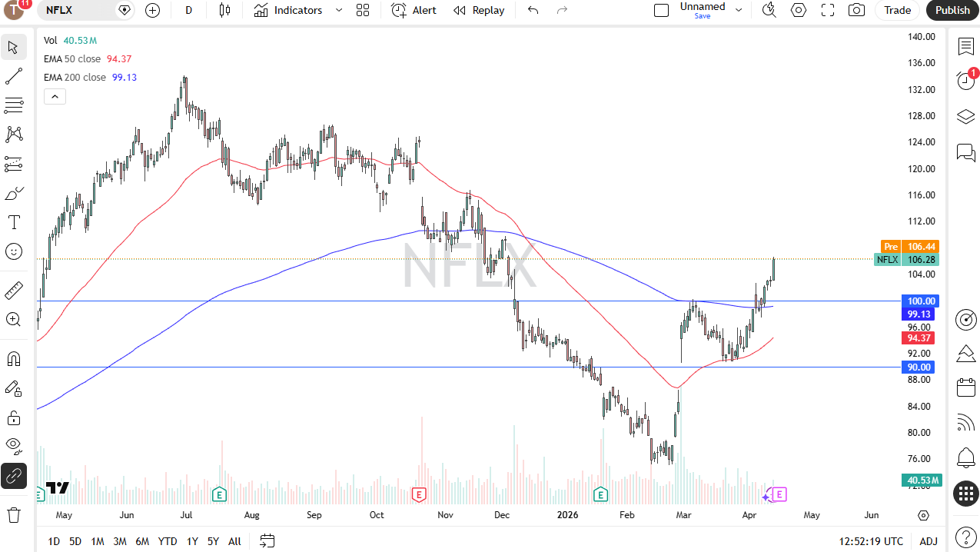Open chart settings hexagon icon

pyautogui.click(x=799, y=10)
